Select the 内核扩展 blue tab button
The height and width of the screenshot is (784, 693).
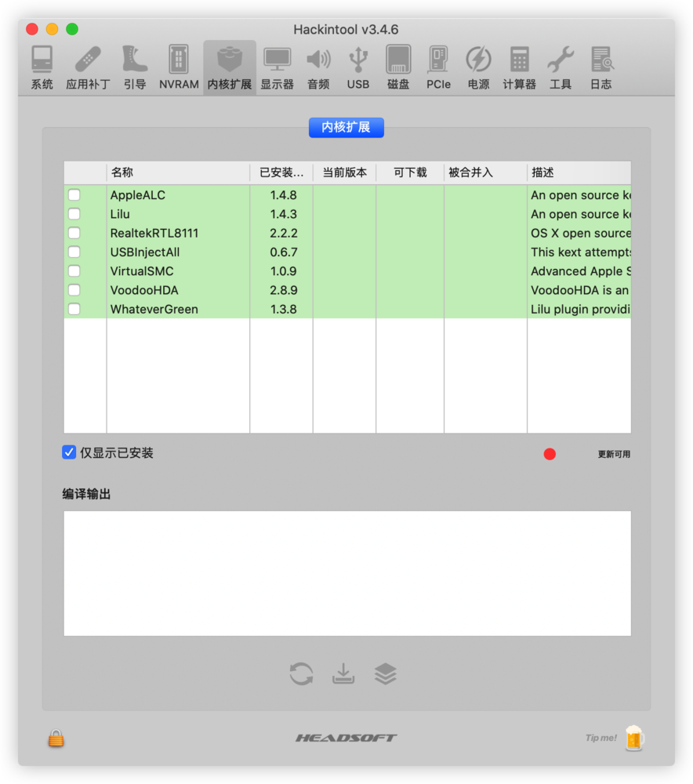(x=346, y=128)
